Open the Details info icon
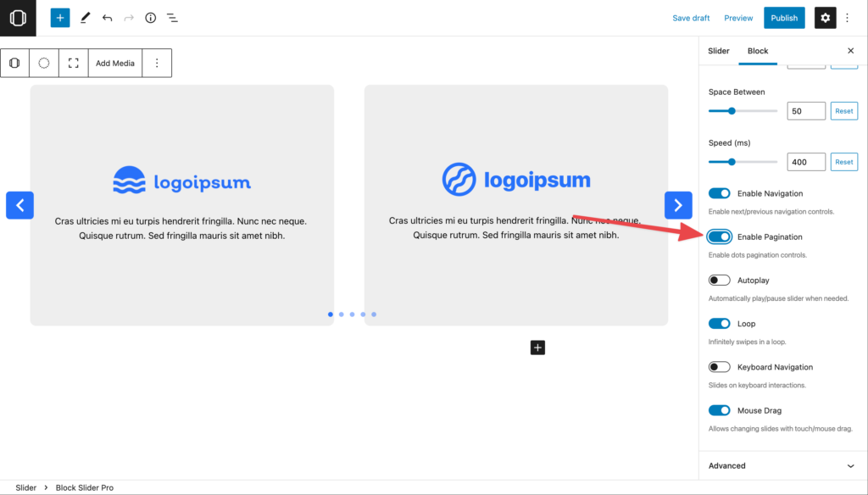This screenshot has height=495, width=868. [x=151, y=18]
